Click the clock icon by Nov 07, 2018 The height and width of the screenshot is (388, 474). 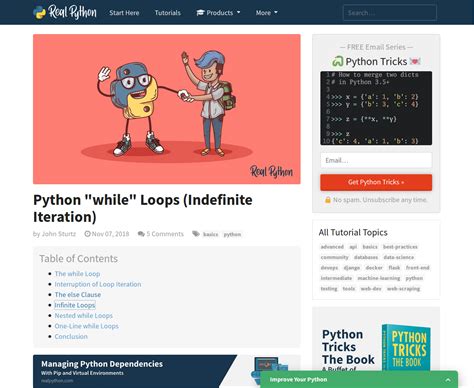(x=87, y=234)
